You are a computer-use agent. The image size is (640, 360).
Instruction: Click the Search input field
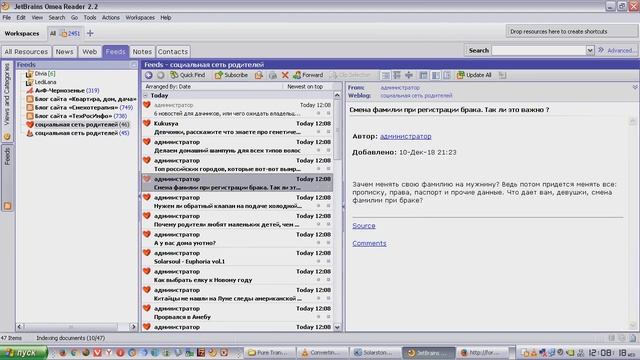539,50
